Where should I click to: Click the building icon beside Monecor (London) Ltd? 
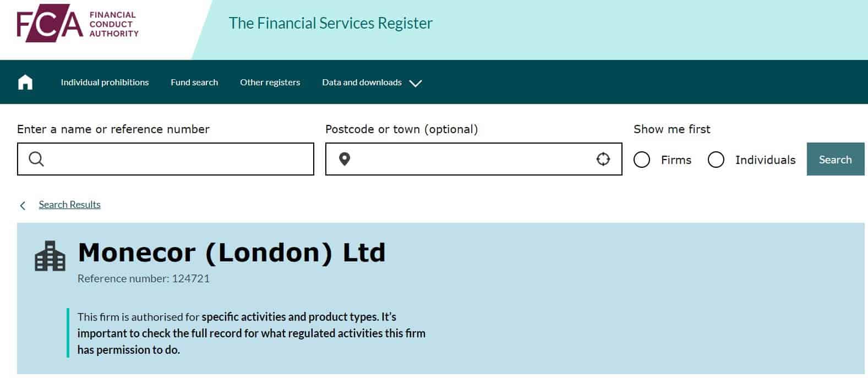pos(48,255)
